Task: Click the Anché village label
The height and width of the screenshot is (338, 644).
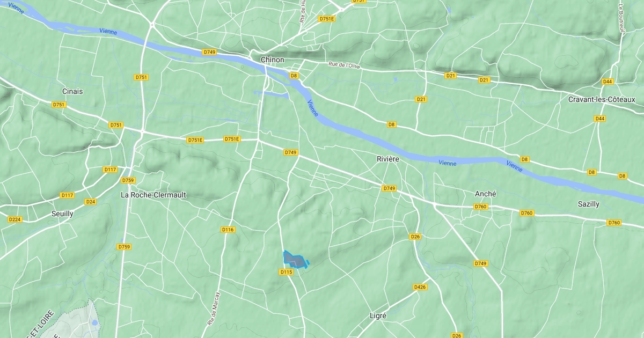Action: click(x=486, y=194)
